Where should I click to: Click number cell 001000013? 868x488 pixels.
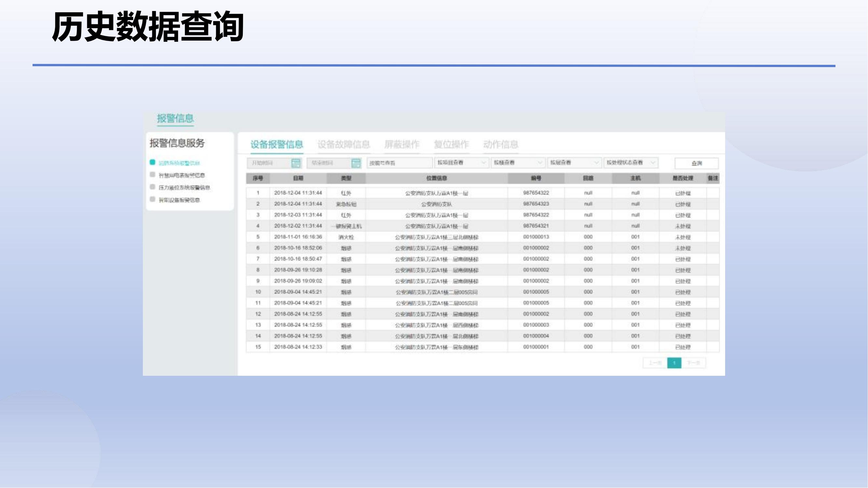pyautogui.click(x=536, y=237)
